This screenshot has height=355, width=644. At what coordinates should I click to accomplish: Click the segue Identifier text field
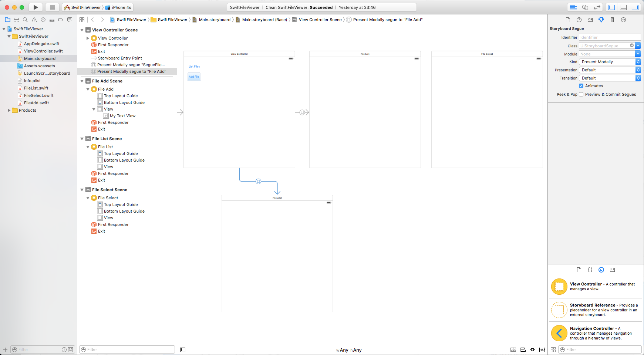[609, 37]
